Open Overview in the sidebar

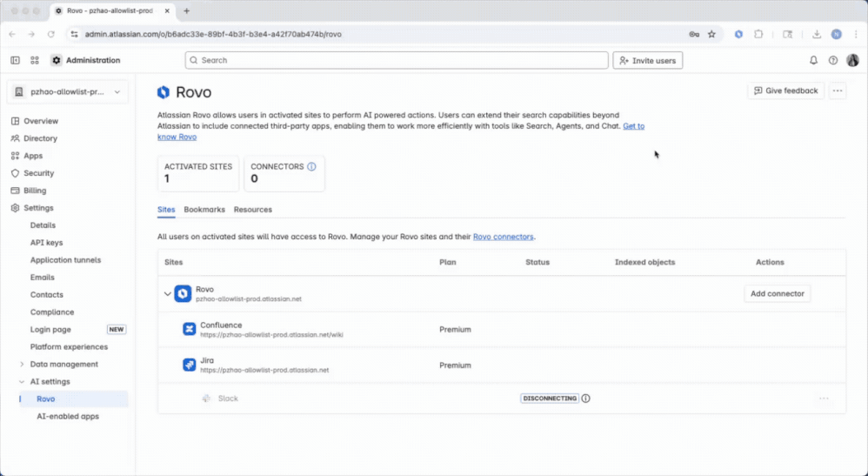click(x=40, y=121)
